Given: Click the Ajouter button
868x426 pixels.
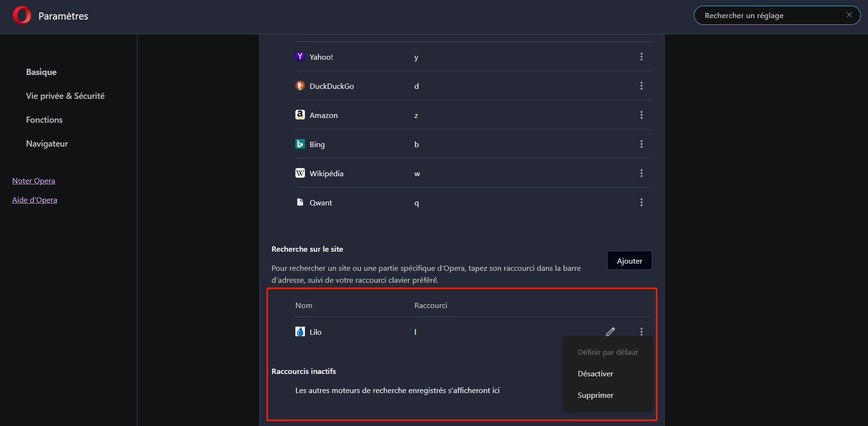Looking at the screenshot, I should click(629, 261).
